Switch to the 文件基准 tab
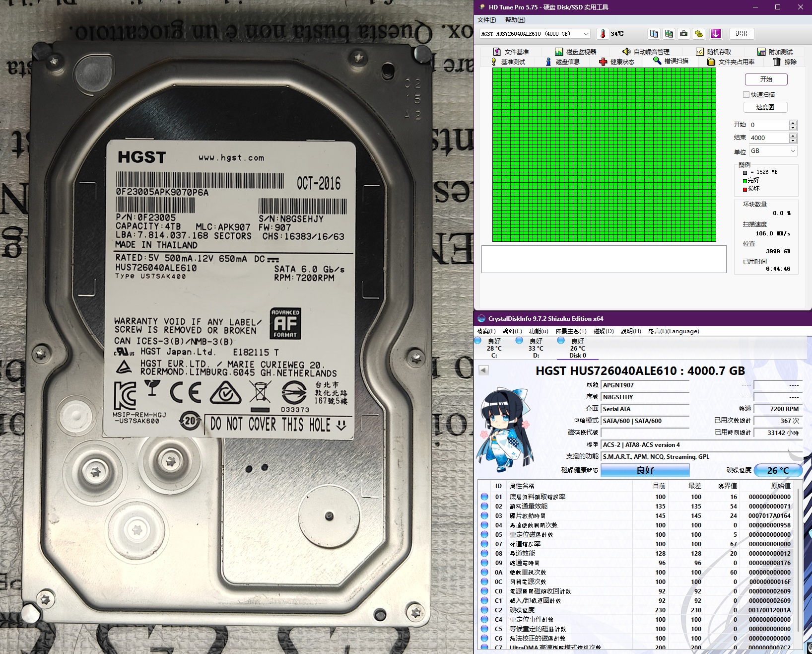The image size is (812, 654). tap(511, 52)
